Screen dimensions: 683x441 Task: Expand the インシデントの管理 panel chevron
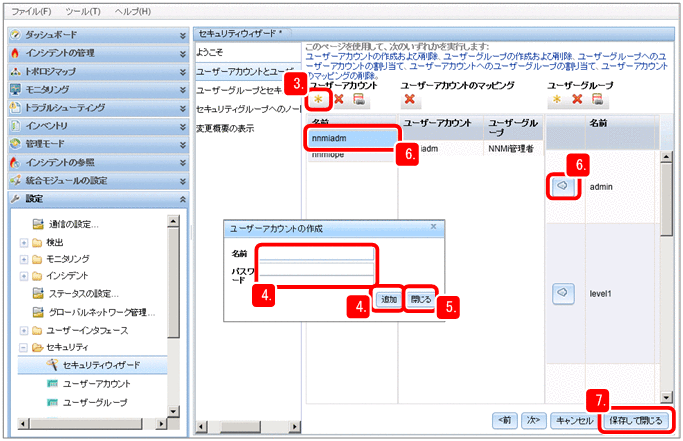[x=183, y=54]
